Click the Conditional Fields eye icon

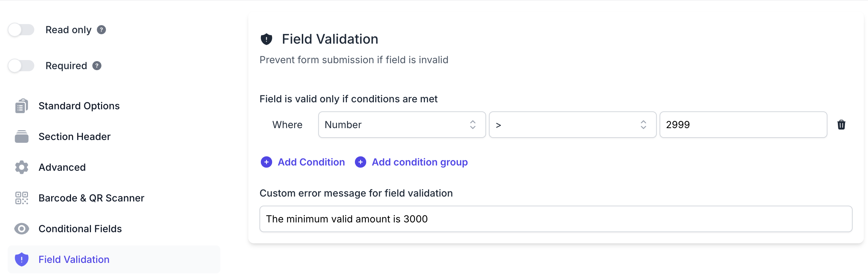pyautogui.click(x=21, y=229)
